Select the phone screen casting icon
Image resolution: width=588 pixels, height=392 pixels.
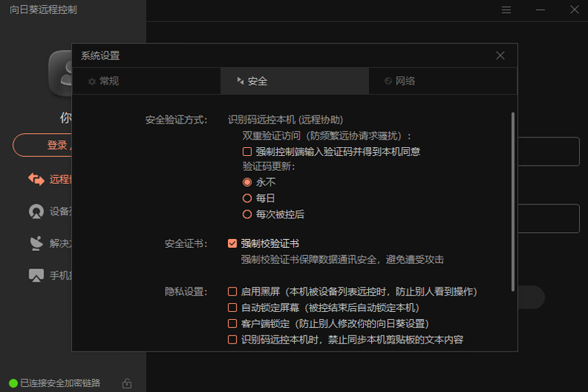(36, 275)
